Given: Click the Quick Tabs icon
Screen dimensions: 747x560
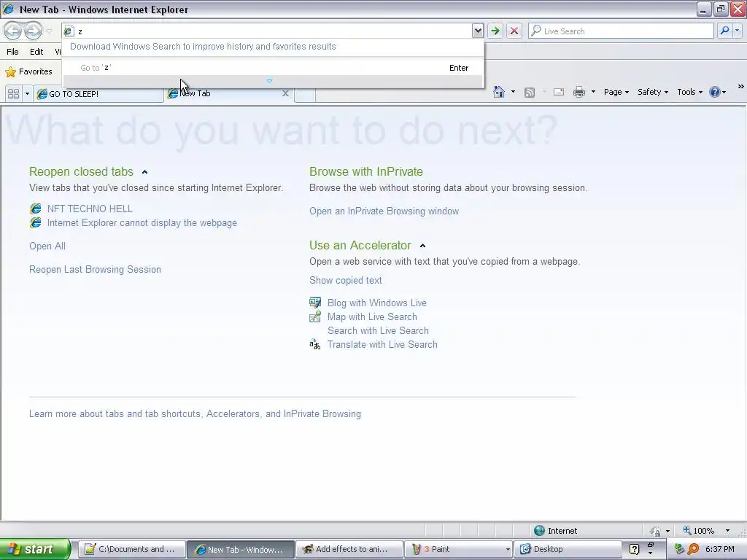Looking at the screenshot, I should (13, 93).
